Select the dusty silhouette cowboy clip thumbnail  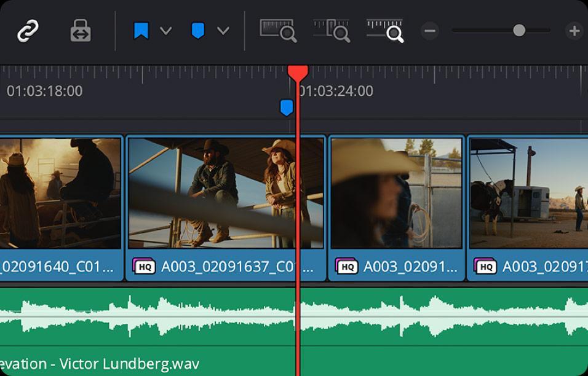(x=60, y=194)
